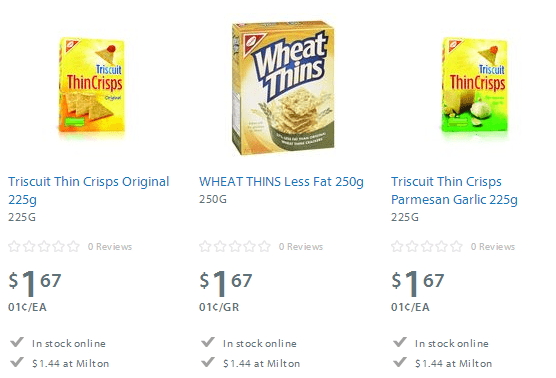Image resolution: width=556 pixels, height=378 pixels.
Task: Click $1.44 at Milton checkmark under Wheat Thins
Action: 208,362
